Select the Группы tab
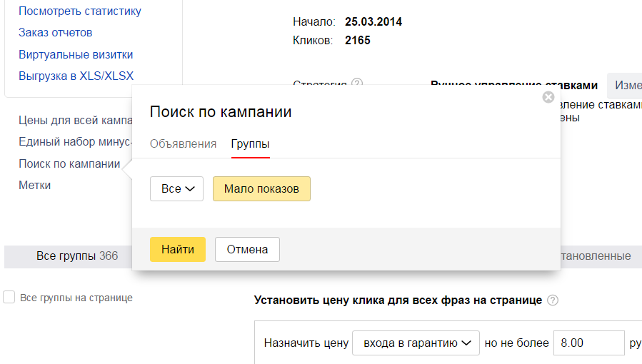This screenshot has width=642, height=364. pos(250,144)
